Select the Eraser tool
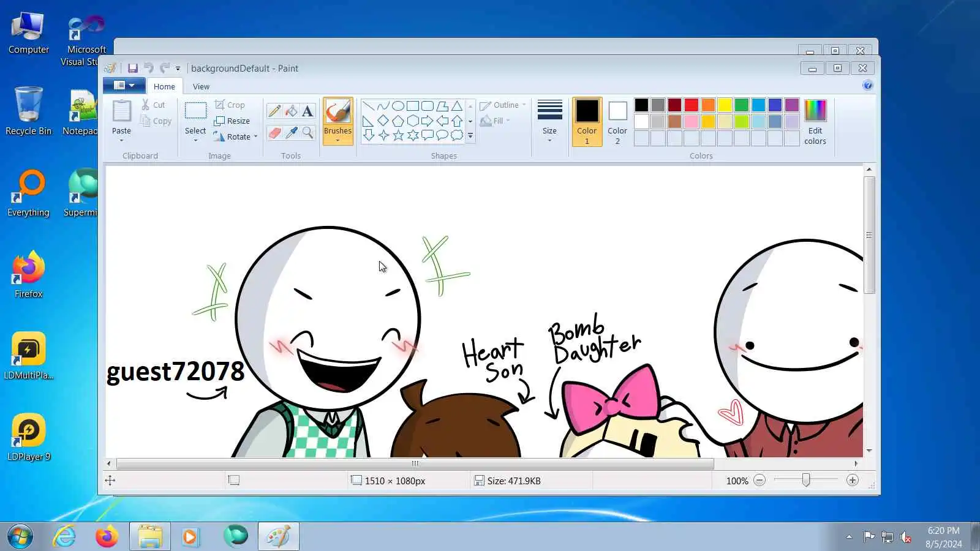Viewport: 980px width, 551px height. pos(274,132)
